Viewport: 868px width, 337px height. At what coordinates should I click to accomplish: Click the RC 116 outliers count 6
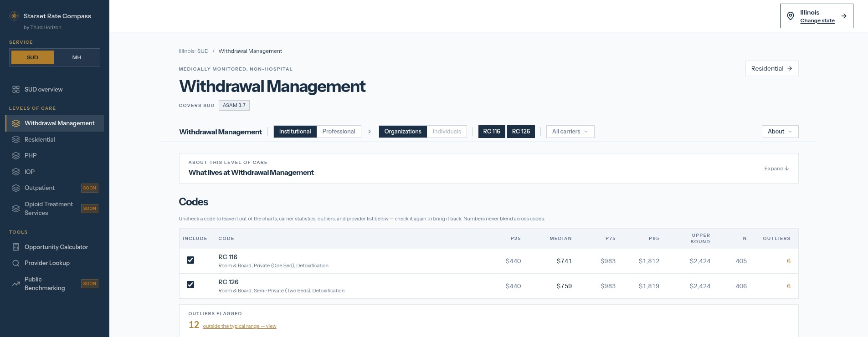[788, 261]
